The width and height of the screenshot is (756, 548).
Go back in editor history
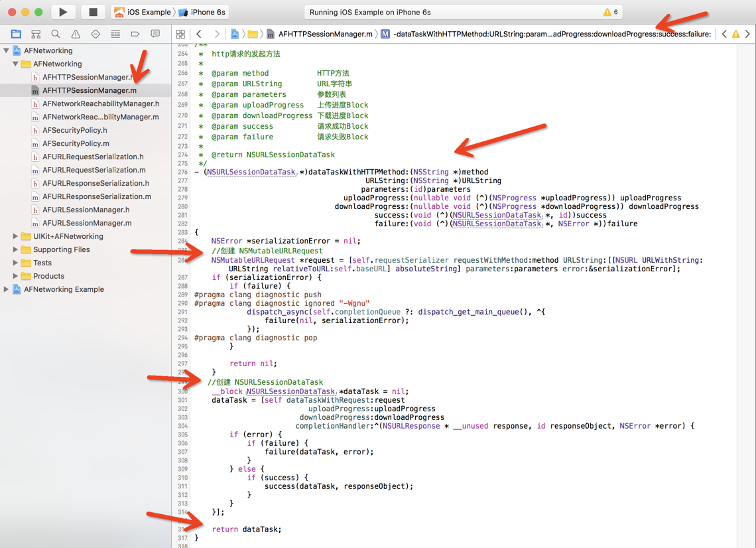coord(199,34)
